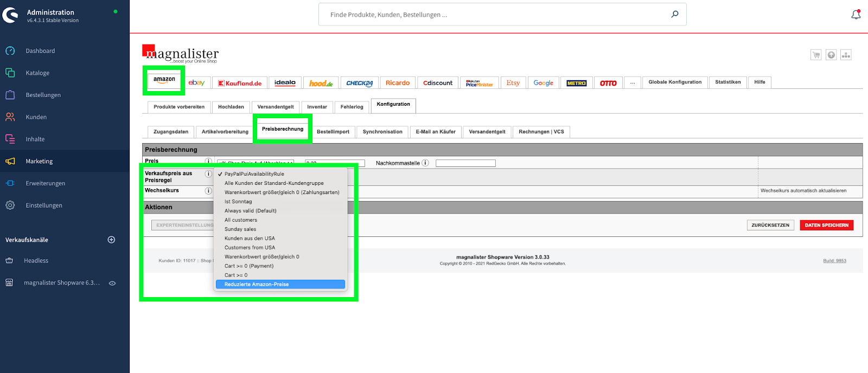The height and width of the screenshot is (373, 868).
Task: Open notifications bell icon
Action: pos(856,15)
